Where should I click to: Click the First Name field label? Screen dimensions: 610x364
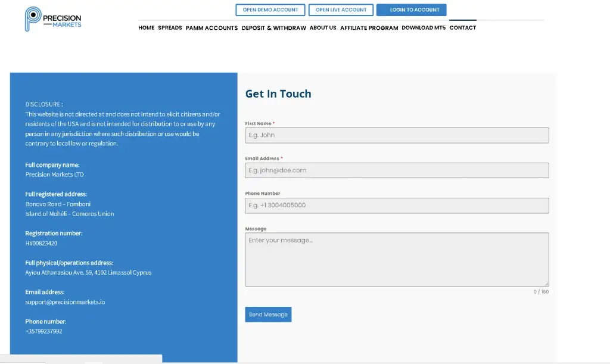[260, 123]
